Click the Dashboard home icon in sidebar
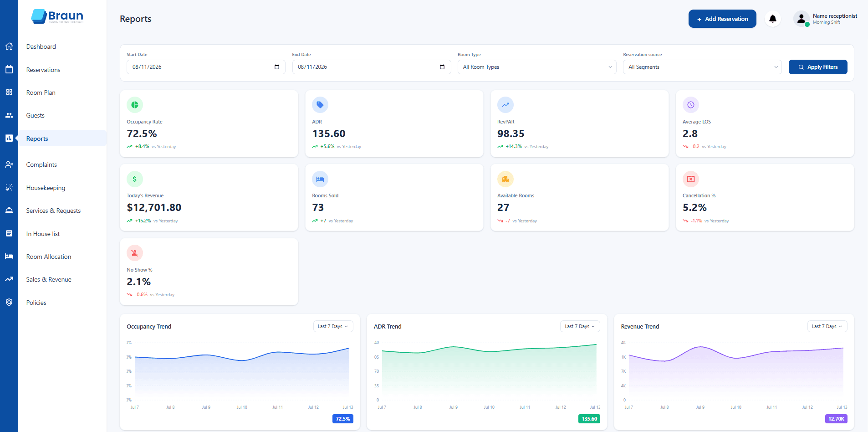This screenshot has width=868, height=432. (9, 46)
